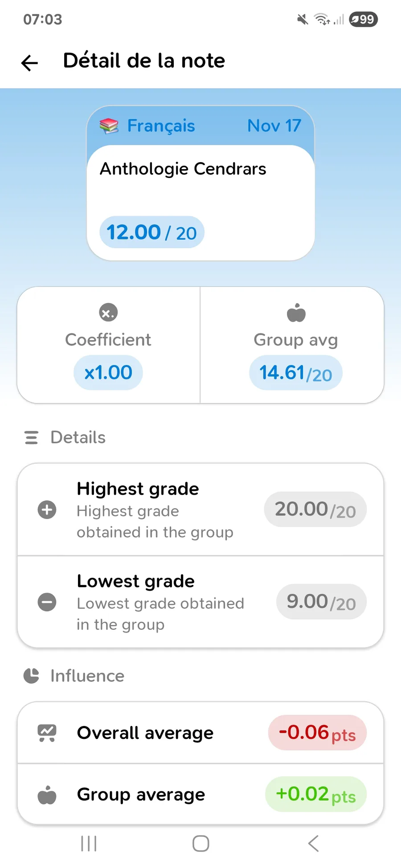Image resolution: width=401 pixels, height=868 pixels.
Task: Tap the books emoji beside Français
Action: coord(109,126)
